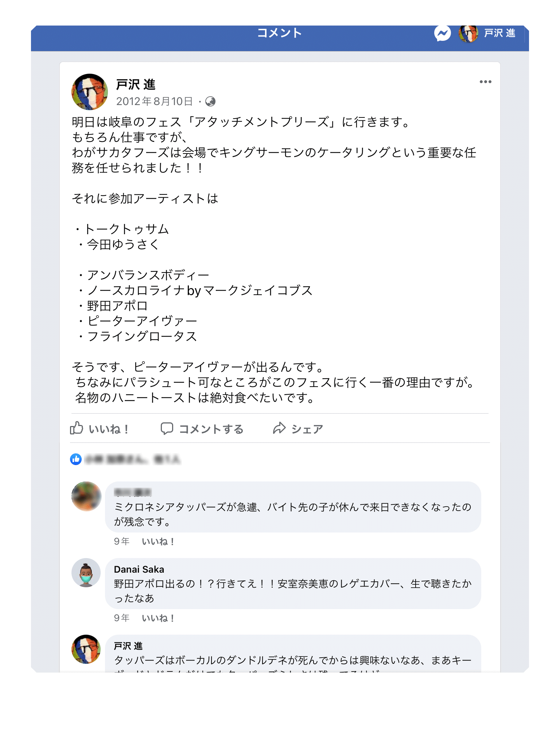Like Danai Saka's comment
The image size is (560, 747).
tap(158, 618)
